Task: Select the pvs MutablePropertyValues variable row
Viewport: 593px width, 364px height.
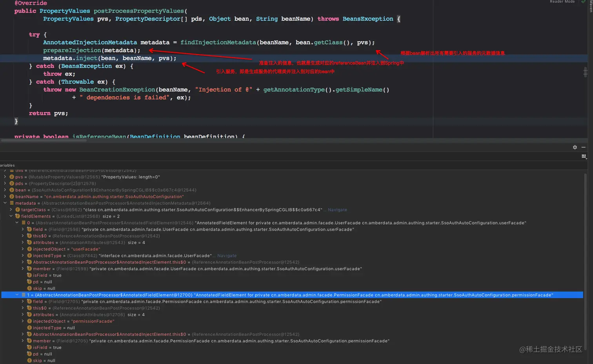Action: 292,177
